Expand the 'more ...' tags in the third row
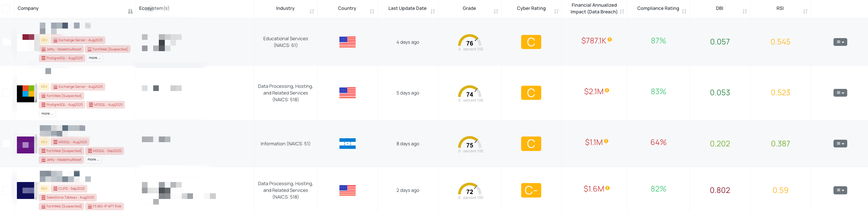This screenshot has width=868, height=212. pyautogui.click(x=93, y=159)
